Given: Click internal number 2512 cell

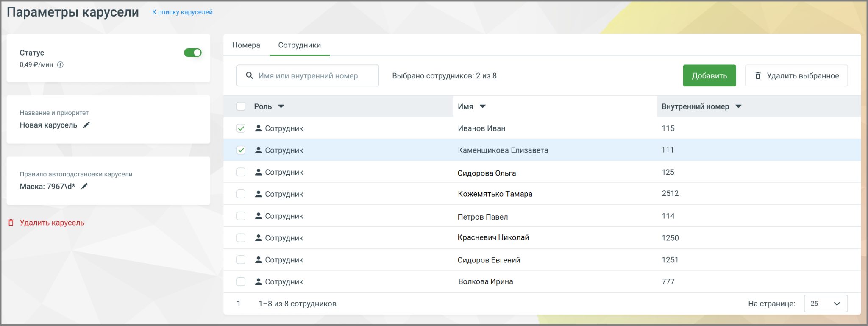Looking at the screenshot, I should [670, 193].
